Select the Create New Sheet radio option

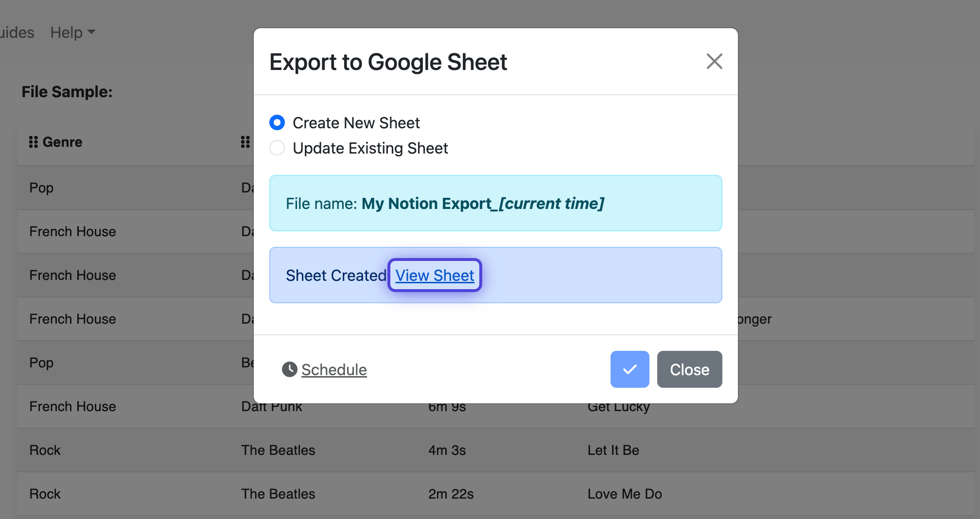(277, 122)
